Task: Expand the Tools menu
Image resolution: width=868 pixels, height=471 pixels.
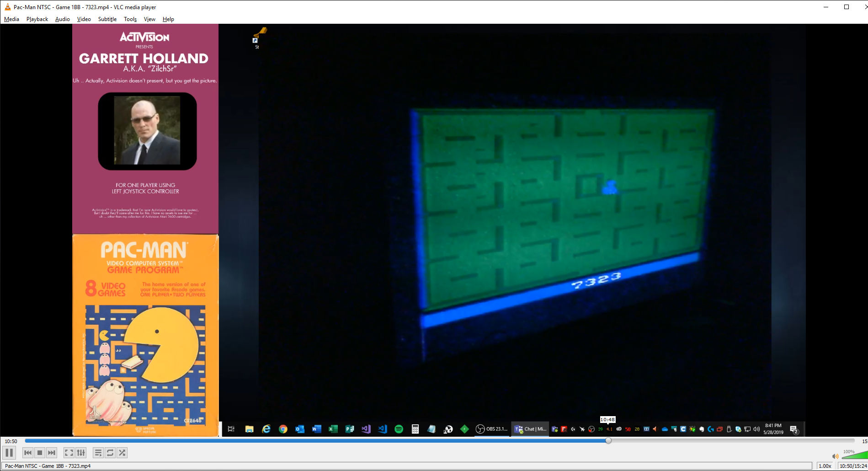Action: click(130, 19)
